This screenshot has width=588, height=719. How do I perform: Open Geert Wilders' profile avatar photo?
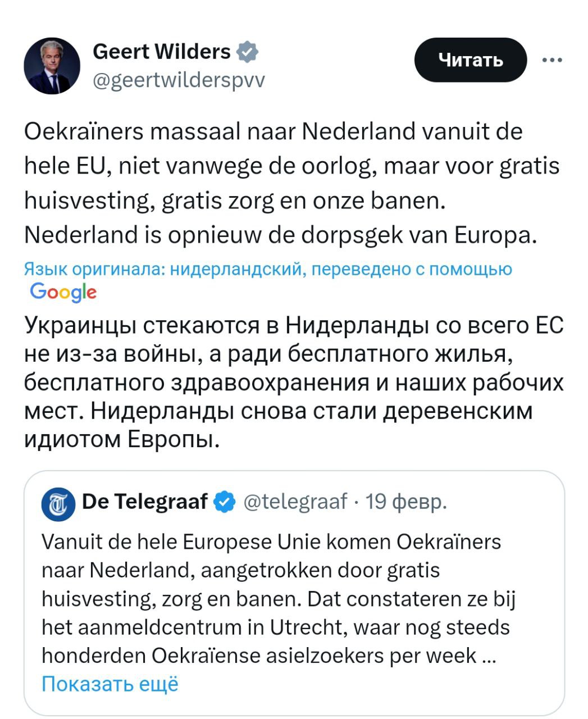tap(52, 66)
